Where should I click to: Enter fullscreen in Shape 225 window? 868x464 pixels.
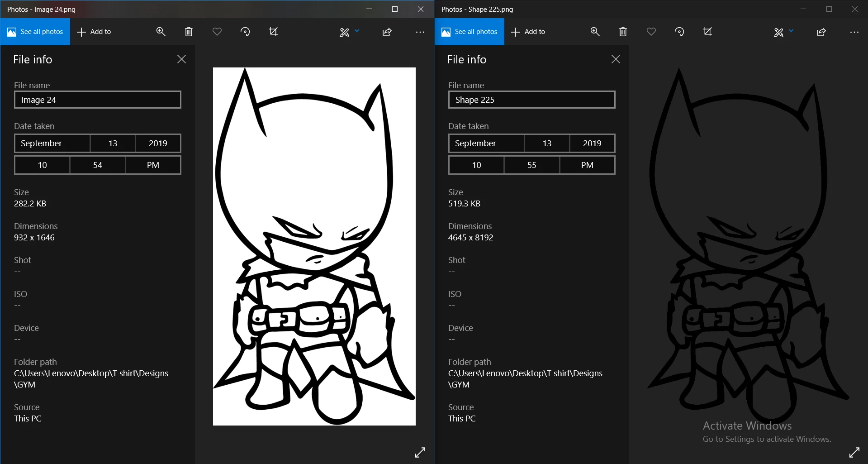click(854, 452)
